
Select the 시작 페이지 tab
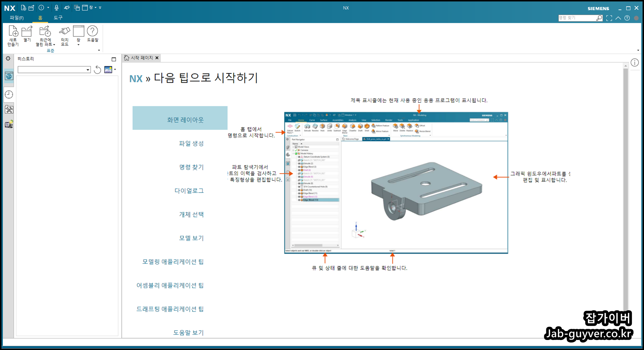141,58
